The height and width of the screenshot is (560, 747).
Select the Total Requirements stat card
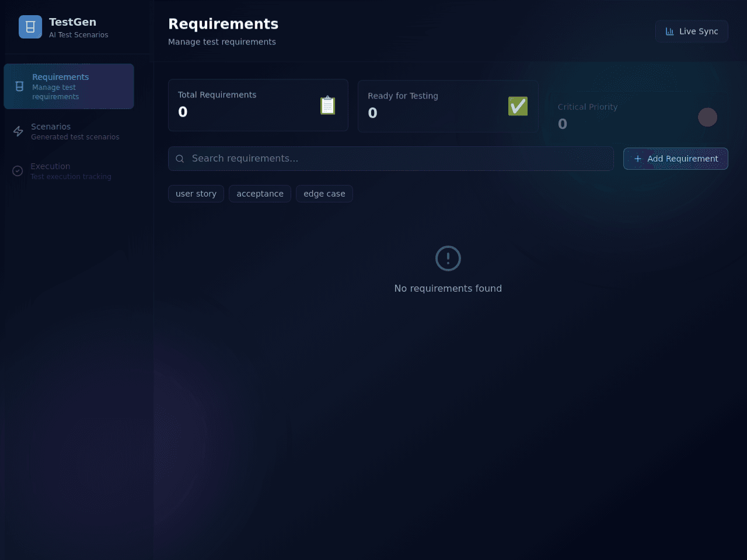tap(258, 105)
